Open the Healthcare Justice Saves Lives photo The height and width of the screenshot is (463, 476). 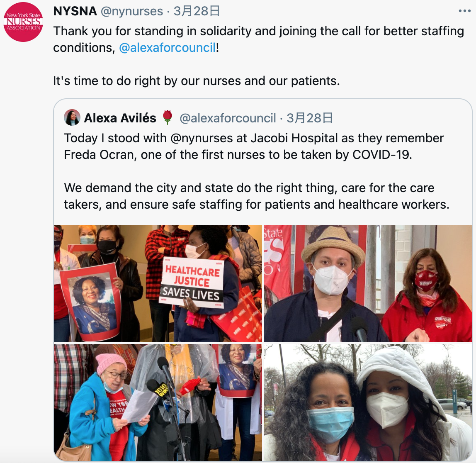coord(158,283)
